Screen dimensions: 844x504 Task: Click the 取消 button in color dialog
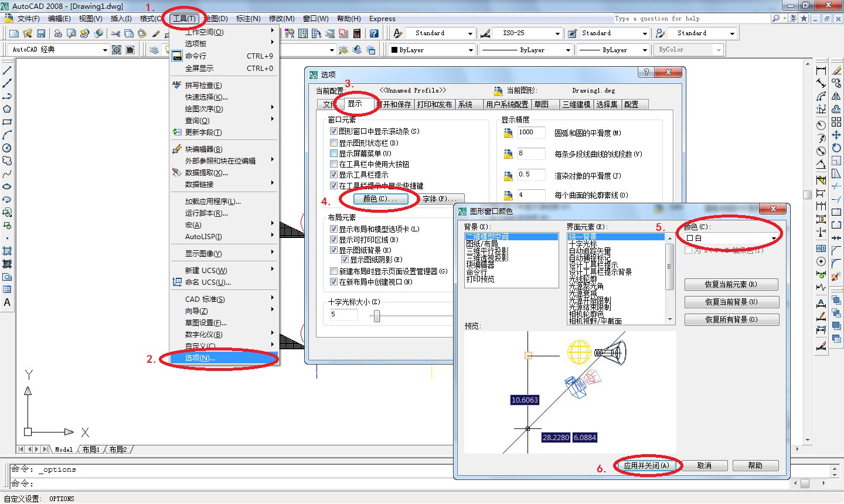point(705,465)
